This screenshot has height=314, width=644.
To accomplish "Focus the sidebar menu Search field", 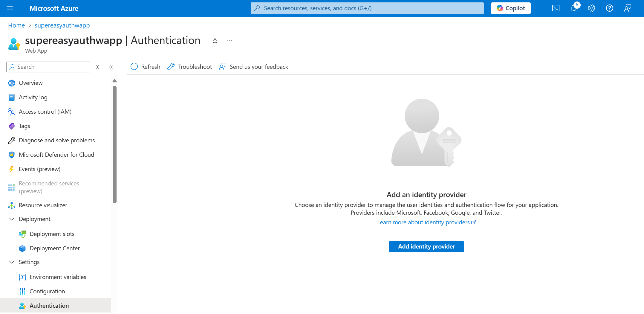I will pos(48,67).
